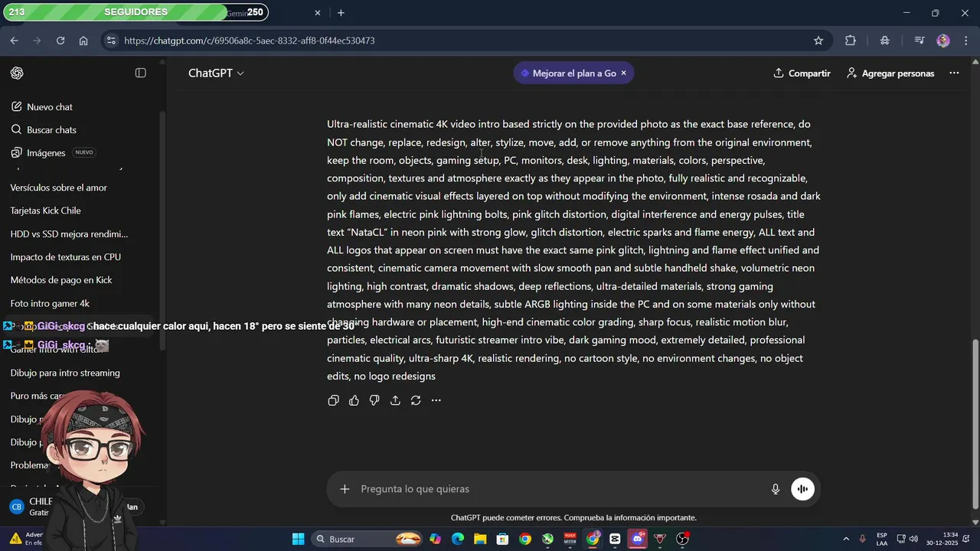Open the conversation options three-dot menu
This screenshot has height=551, width=980.
pos(954,73)
